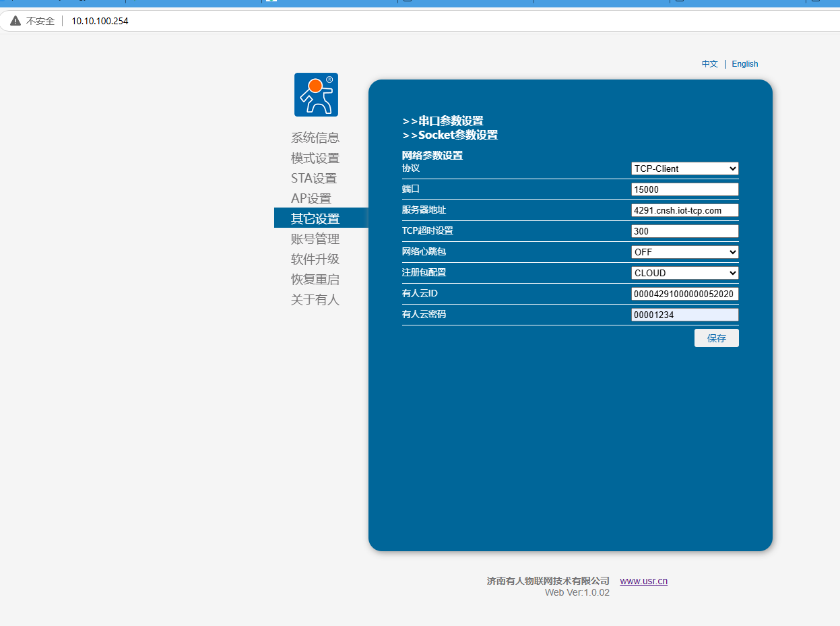Open 关于有人 in the sidebar

tap(315, 300)
